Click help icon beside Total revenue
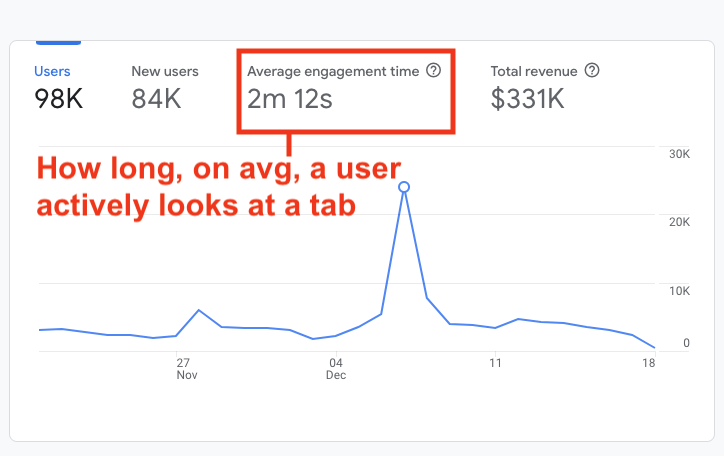Viewport: 724px width, 456px height. coord(592,71)
